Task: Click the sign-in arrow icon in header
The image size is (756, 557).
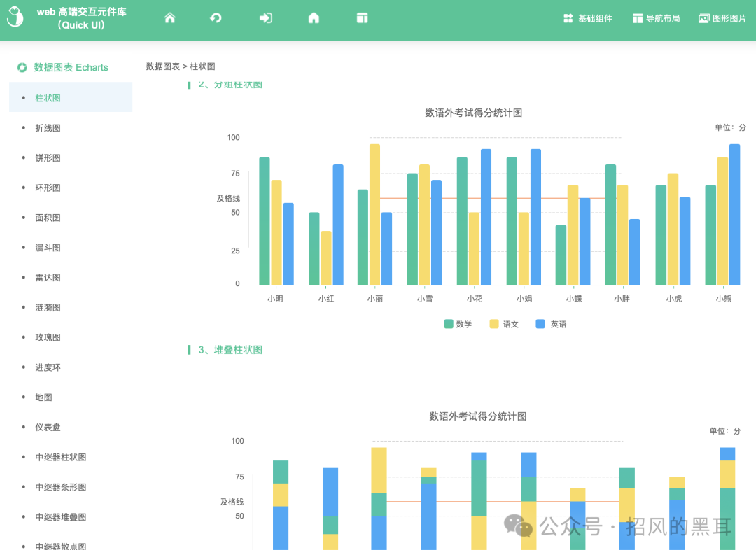Action: 266,17
